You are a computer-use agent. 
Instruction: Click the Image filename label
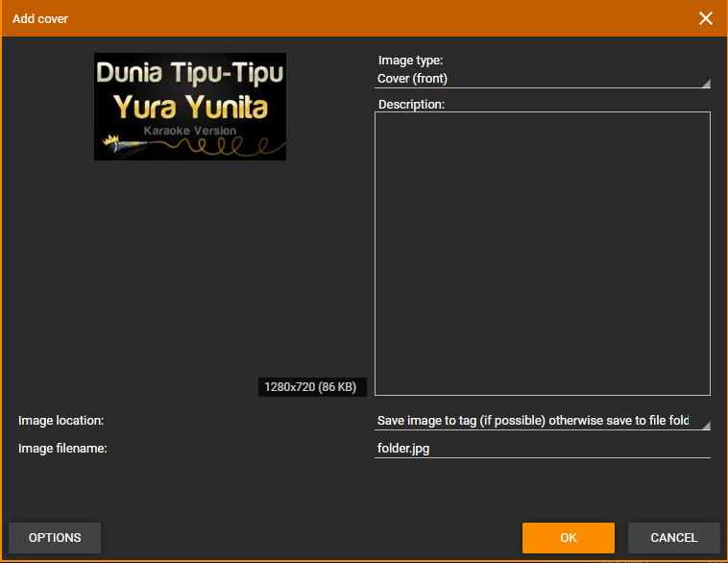pyautogui.click(x=62, y=448)
